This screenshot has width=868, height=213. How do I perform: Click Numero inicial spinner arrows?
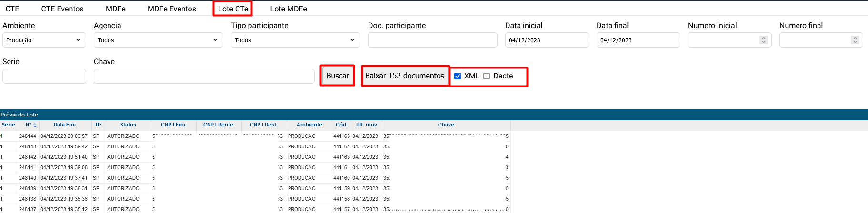pos(764,40)
